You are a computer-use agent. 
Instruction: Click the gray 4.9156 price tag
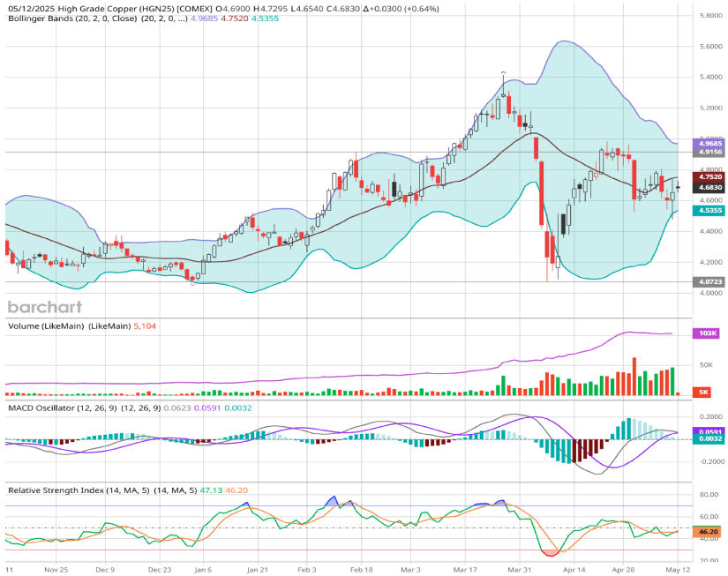[709, 152]
